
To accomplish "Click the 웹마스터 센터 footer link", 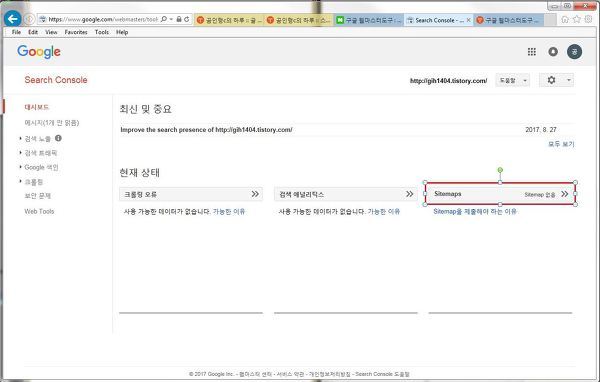I will tap(255, 374).
